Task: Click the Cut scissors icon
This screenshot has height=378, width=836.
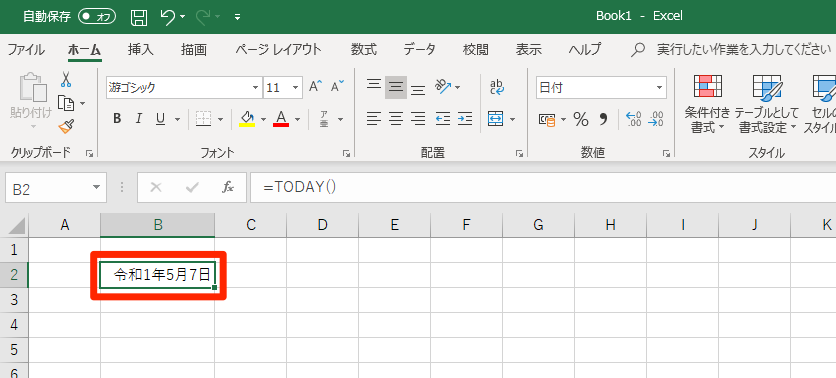Action: coord(66,80)
